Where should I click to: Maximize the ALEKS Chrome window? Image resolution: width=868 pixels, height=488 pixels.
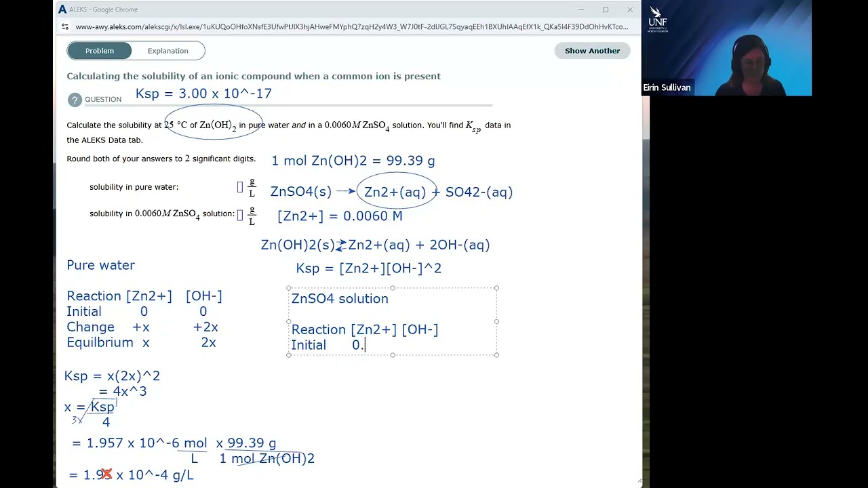(x=606, y=9)
